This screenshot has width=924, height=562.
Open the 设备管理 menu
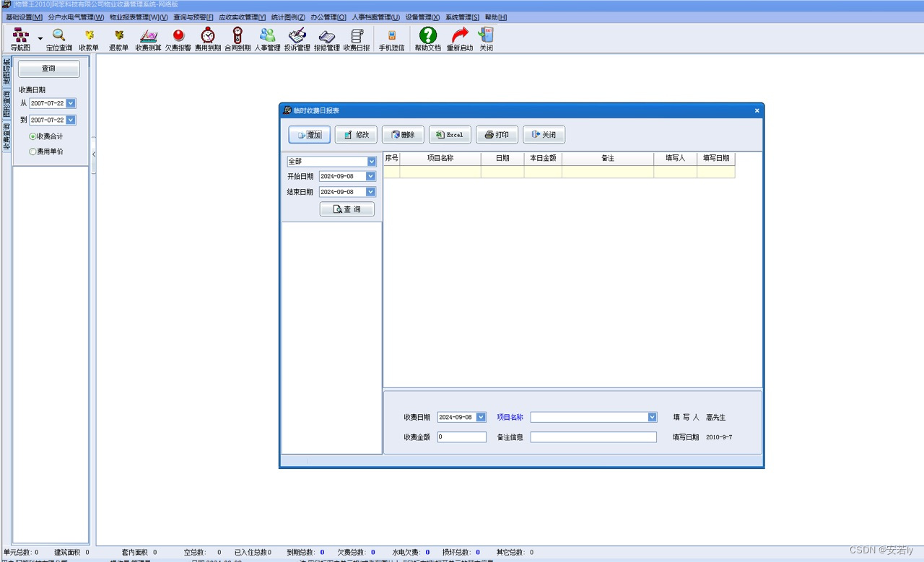[422, 17]
